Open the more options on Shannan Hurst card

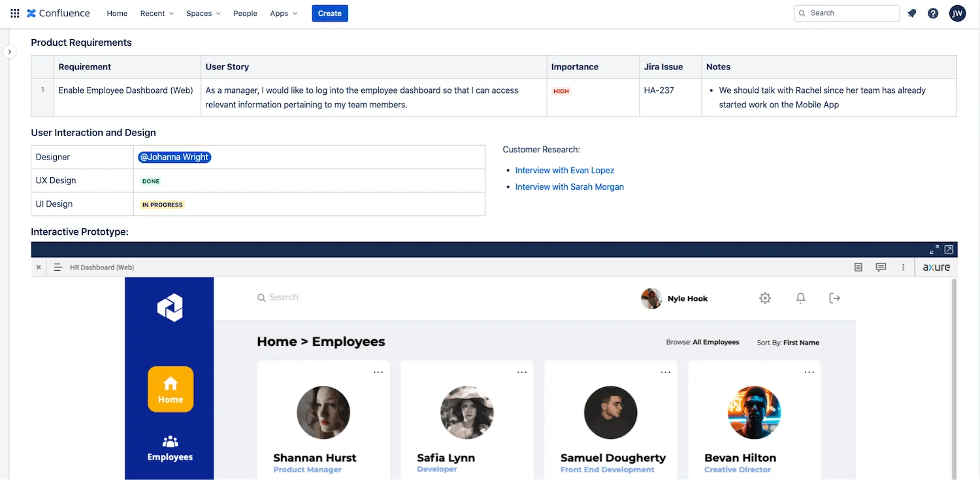pos(378,372)
